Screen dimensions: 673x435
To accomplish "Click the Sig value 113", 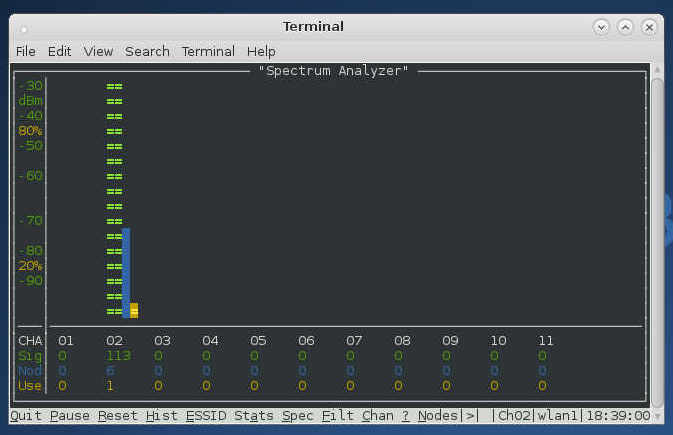I will coord(118,356).
